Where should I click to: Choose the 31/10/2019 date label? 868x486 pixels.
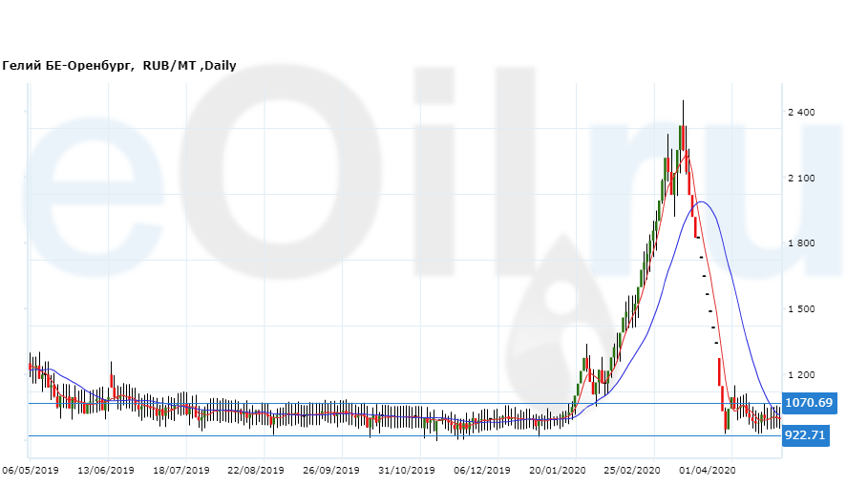tap(407, 471)
